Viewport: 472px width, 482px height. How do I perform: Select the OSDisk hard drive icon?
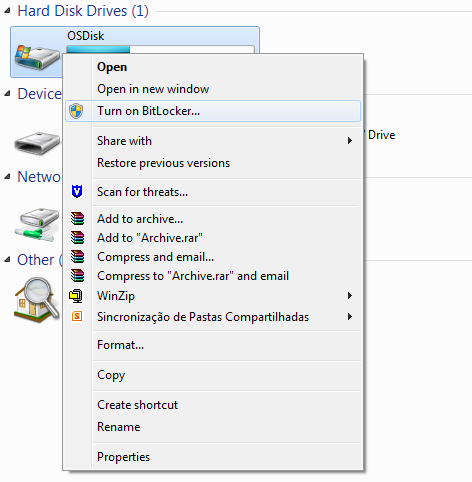tap(37, 57)
